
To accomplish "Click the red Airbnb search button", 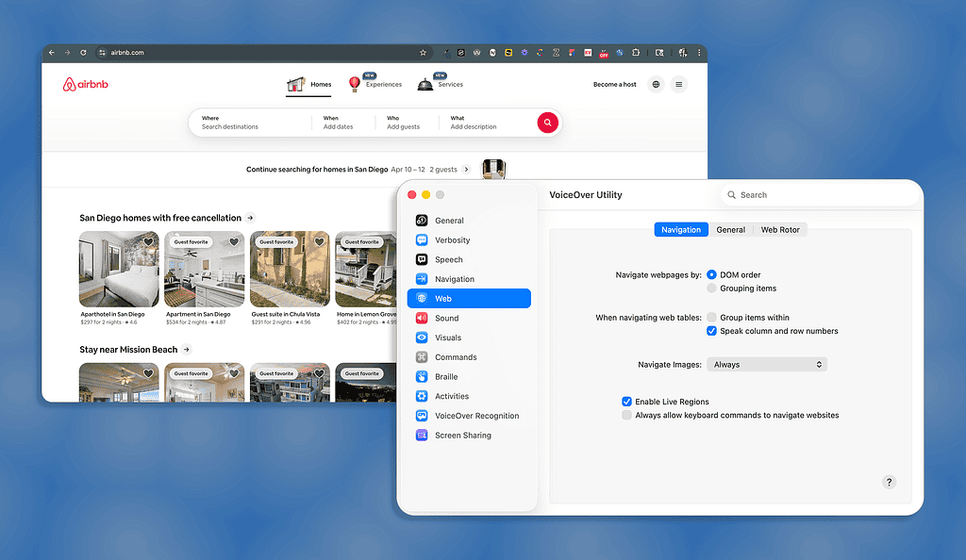I will pos(547,123).
